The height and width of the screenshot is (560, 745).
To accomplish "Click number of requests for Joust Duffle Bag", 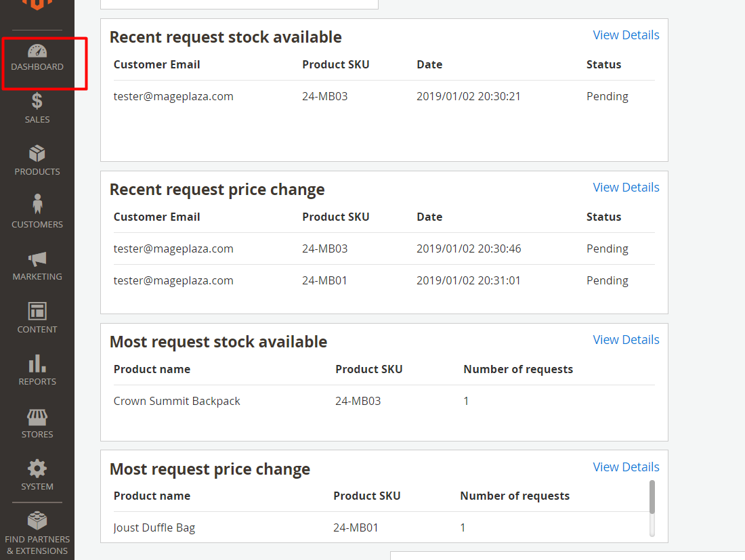I will 463,527.
